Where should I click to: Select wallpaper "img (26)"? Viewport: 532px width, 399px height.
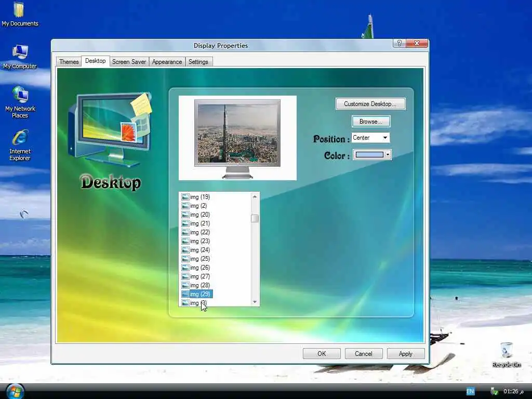point(200,268)
